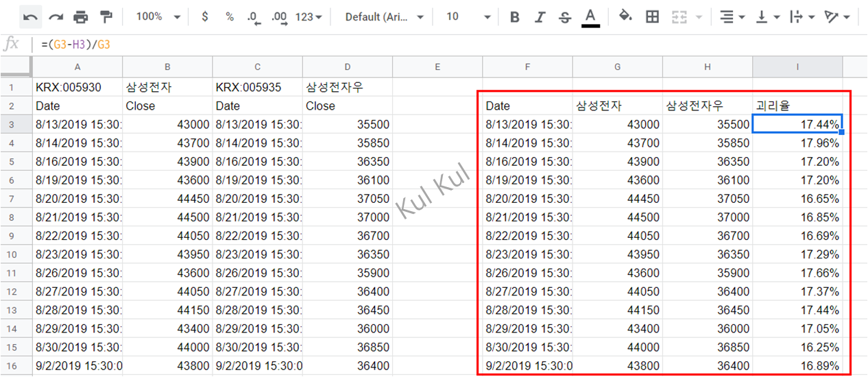Viewport: 868px width, 377px height.
Task: Open the font size 10 dropdown
Action: [x=468, y=17]
